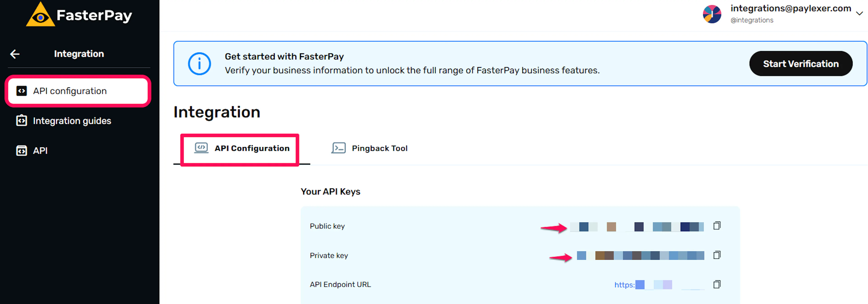Click the @integrations username
The image size is (868, 304).
tap(751, 20)
